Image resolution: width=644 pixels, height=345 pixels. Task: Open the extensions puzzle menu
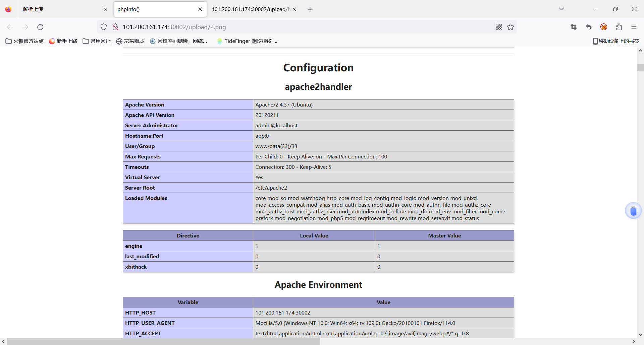click(619, 27)
